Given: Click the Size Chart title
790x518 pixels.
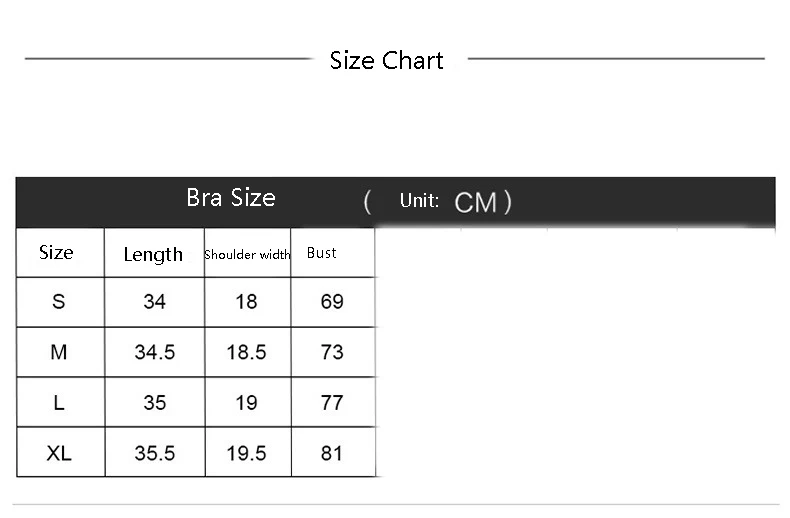Looking at the screenshot, I should point(386,60).
